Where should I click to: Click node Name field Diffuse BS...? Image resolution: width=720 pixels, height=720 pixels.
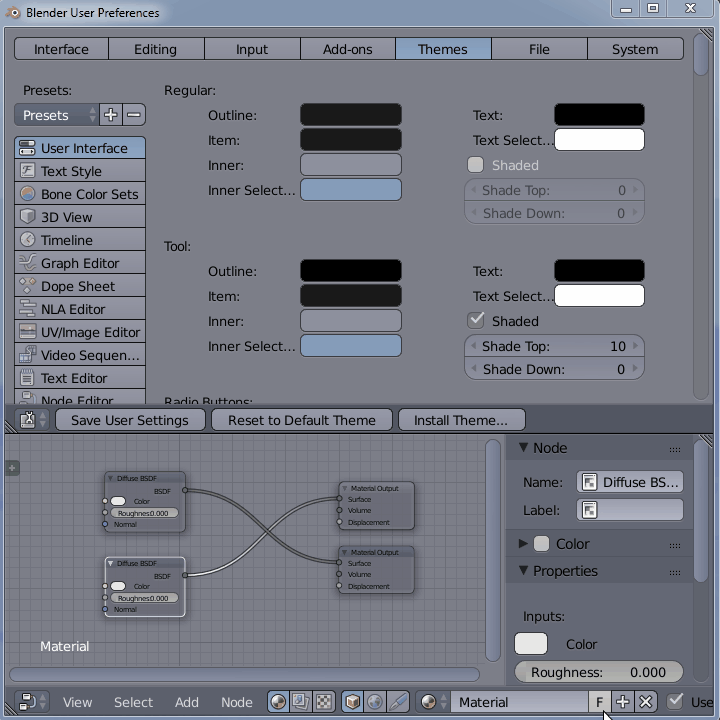(x=630, y=482)
